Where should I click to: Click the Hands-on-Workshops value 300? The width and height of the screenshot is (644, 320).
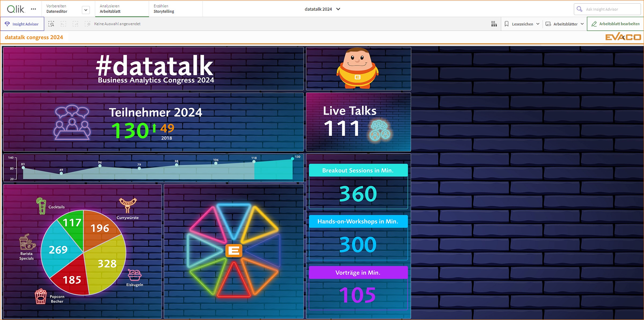(x=358, y=245)
